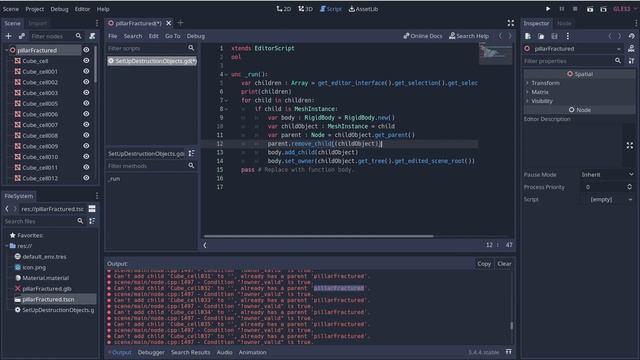Open the Scene menu

coord(11,9)
